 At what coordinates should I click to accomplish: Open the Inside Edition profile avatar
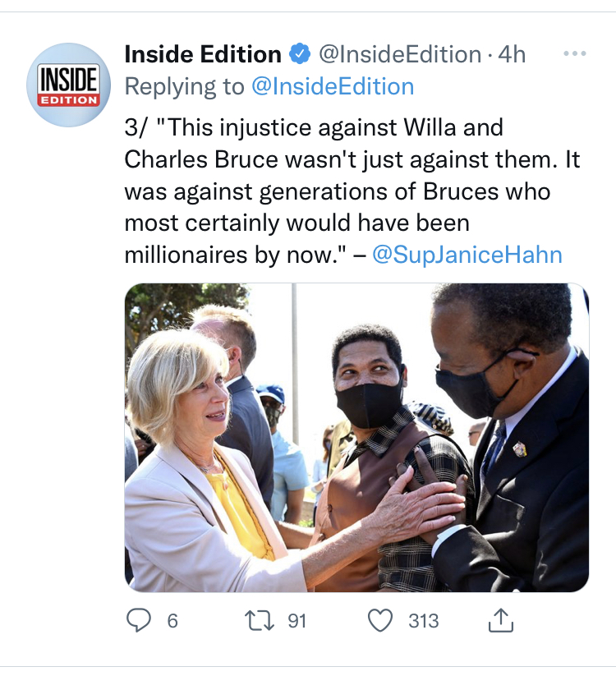click(69, 85)
